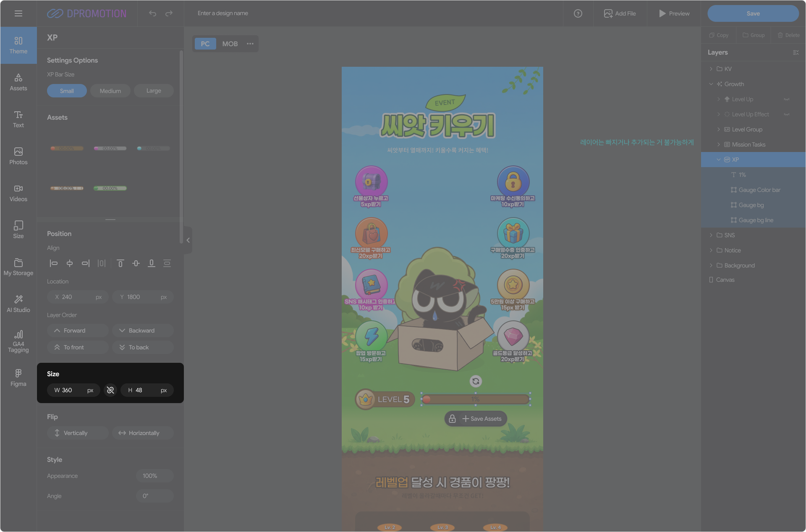Collapse the Layers panel using its header icon
Image resolution: width=806 pixels, height=532 pixels.
(796, 52)
